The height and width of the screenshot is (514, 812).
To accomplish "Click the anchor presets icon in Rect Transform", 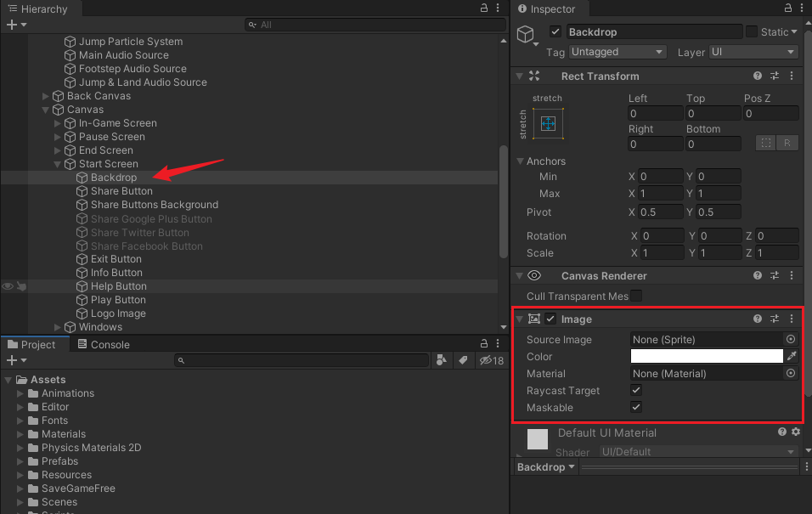I will coord(547,123).
